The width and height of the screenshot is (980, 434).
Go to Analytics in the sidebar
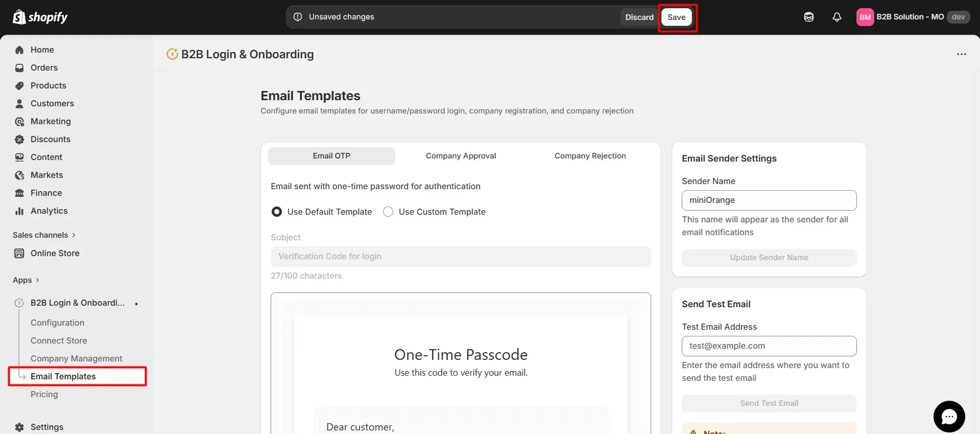tap(49, 211)
